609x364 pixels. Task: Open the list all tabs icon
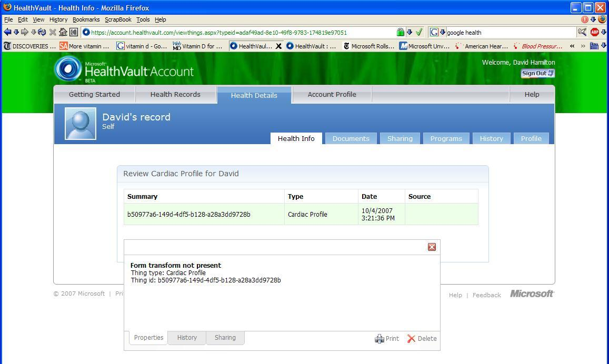[x=594, y=46]
